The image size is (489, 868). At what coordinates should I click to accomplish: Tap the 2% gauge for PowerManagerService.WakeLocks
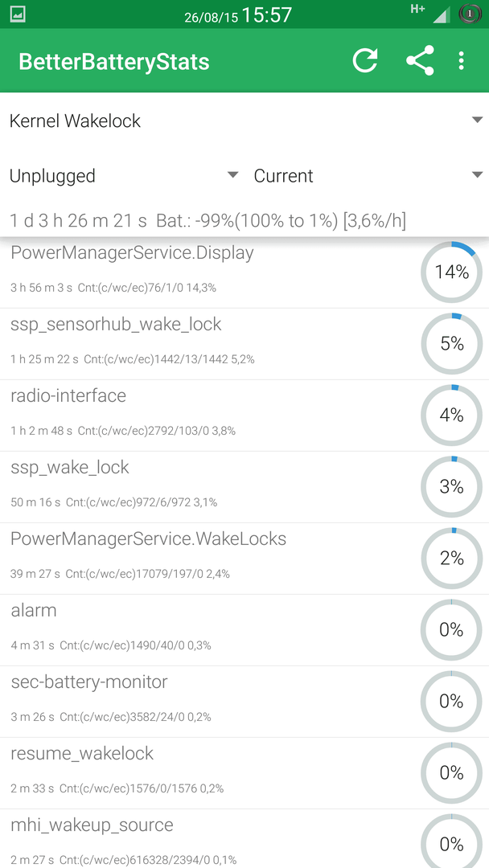[451, 558]
